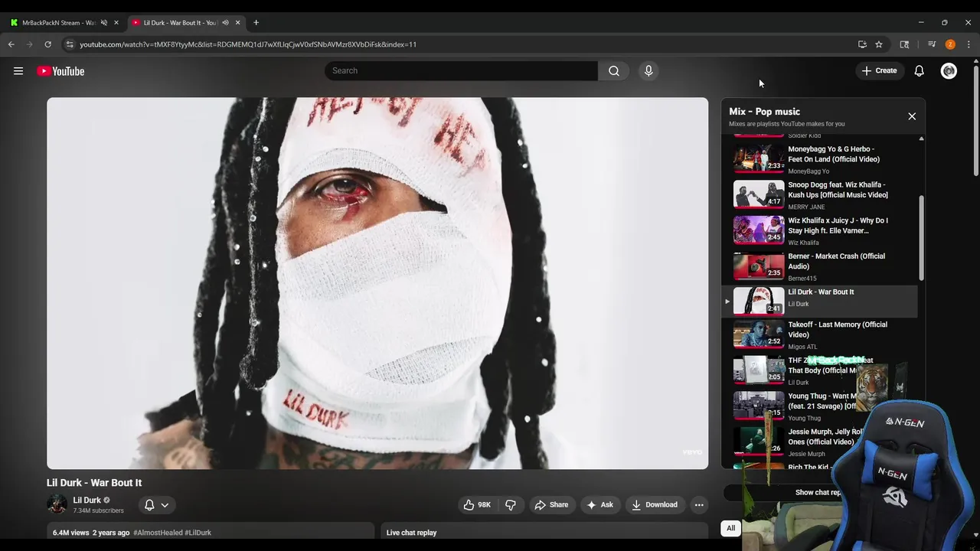The image size is (980, 551).
Task: Click the playlist panel scrollbar
Action: (x=921, y=237)
